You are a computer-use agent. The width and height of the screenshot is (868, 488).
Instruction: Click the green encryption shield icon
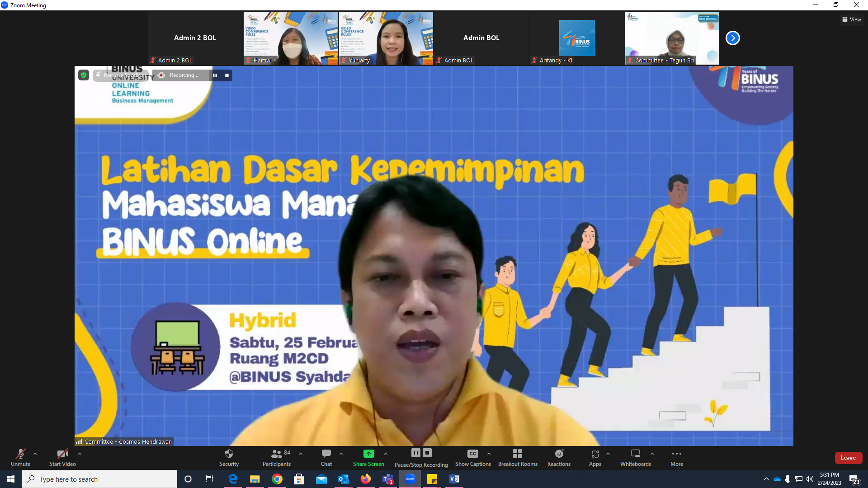tap(84, 75)
